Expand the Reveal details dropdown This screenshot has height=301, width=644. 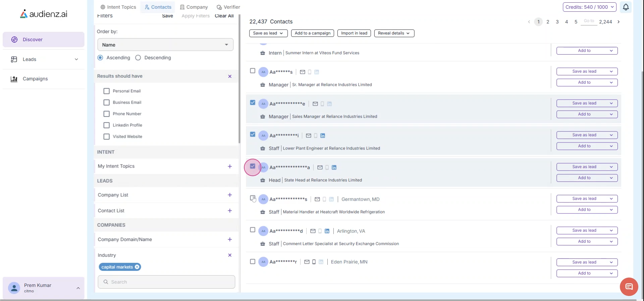(x=394, y=33)
